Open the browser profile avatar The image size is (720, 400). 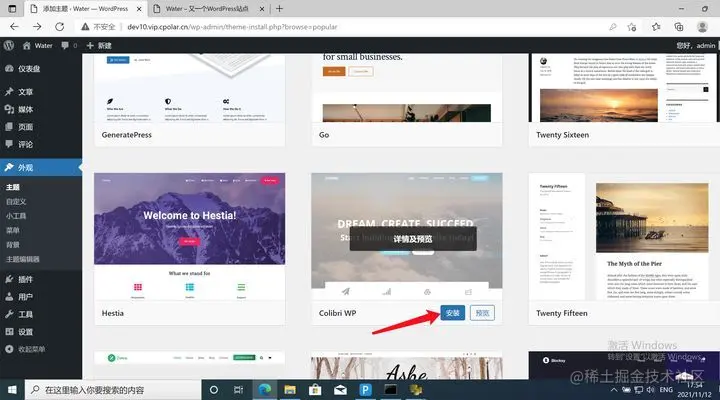pos(702,27)
